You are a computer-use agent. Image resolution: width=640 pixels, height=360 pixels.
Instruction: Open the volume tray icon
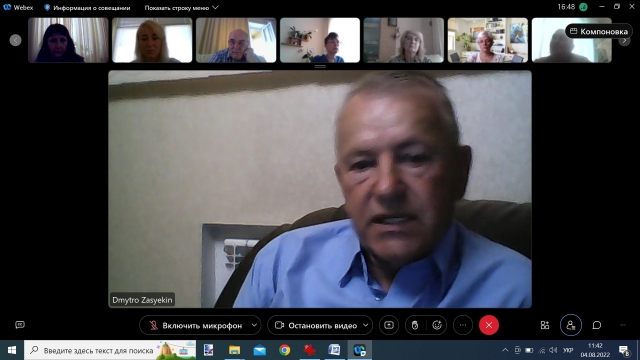[x=553, y=350]
